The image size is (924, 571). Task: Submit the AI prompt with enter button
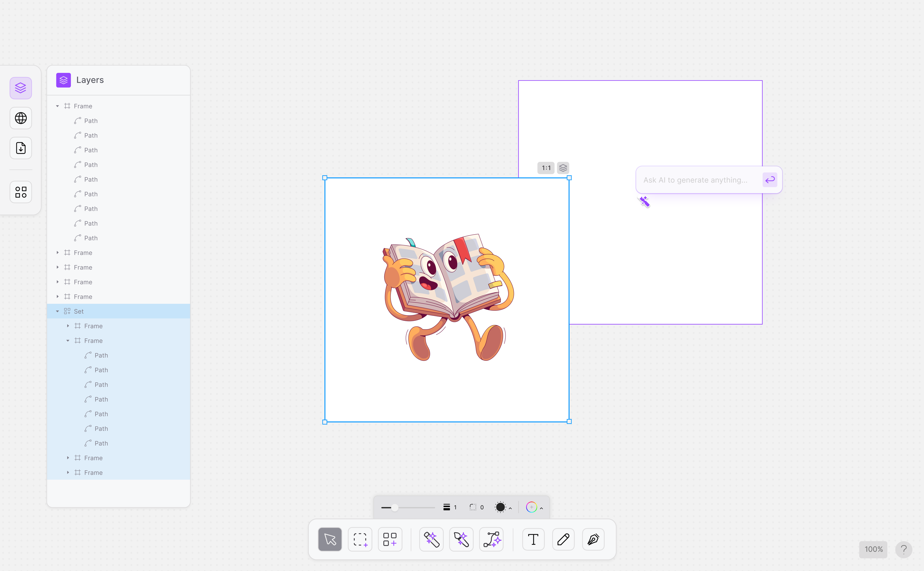(x=770, y=180)
